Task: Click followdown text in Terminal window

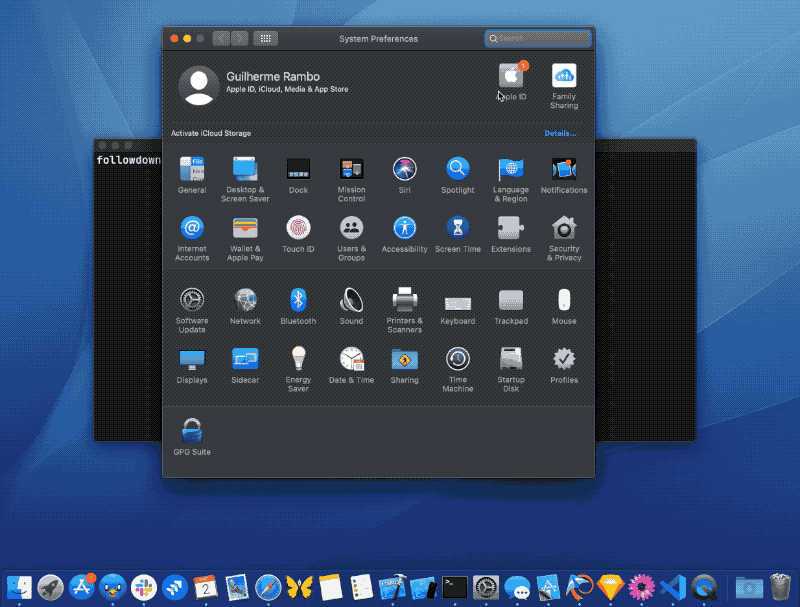Action: coord(129,160)
